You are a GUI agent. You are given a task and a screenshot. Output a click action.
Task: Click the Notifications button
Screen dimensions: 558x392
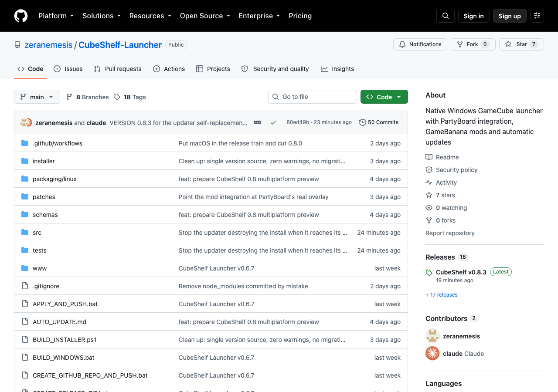pyautogui.click(x=420, y=44)
